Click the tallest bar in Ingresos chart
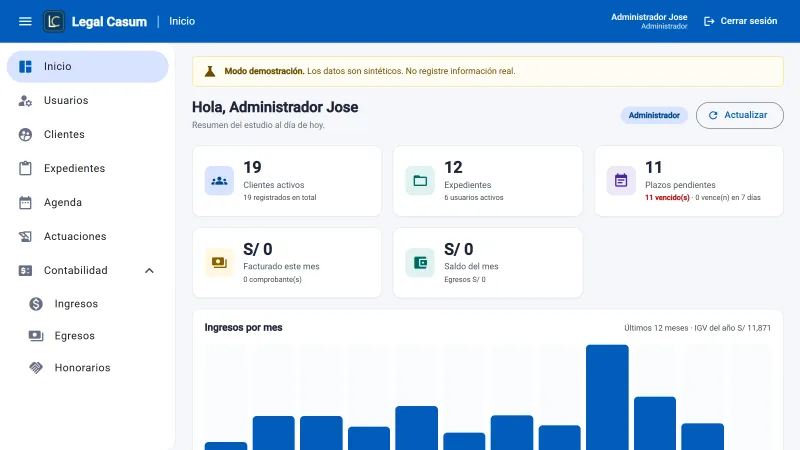 [607, 397]
